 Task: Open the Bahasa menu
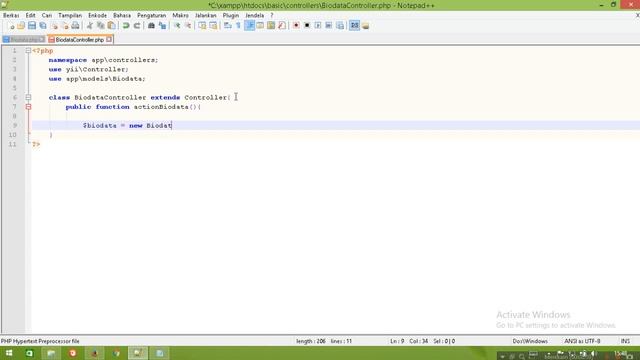[x=122, y=16]
